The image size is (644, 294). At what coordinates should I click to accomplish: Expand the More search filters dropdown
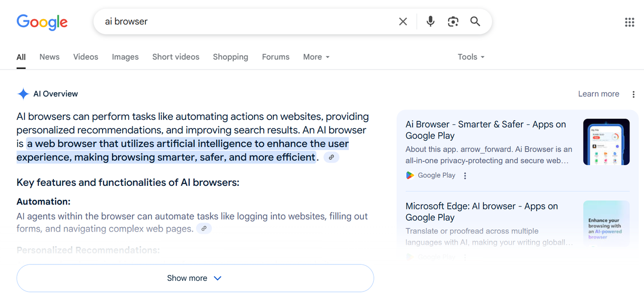[316, 57]
